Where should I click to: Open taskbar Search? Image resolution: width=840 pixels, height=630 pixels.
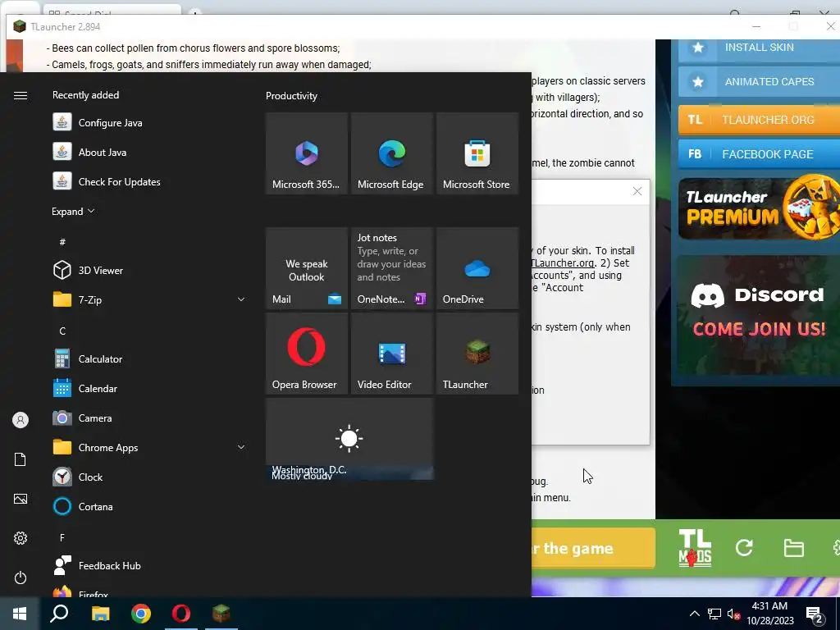tap(59, 614)
